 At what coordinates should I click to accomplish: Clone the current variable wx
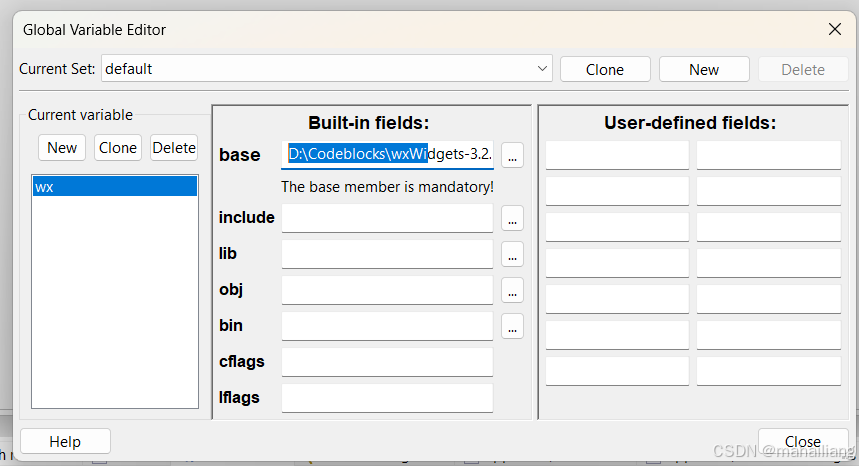click(118, 148)
